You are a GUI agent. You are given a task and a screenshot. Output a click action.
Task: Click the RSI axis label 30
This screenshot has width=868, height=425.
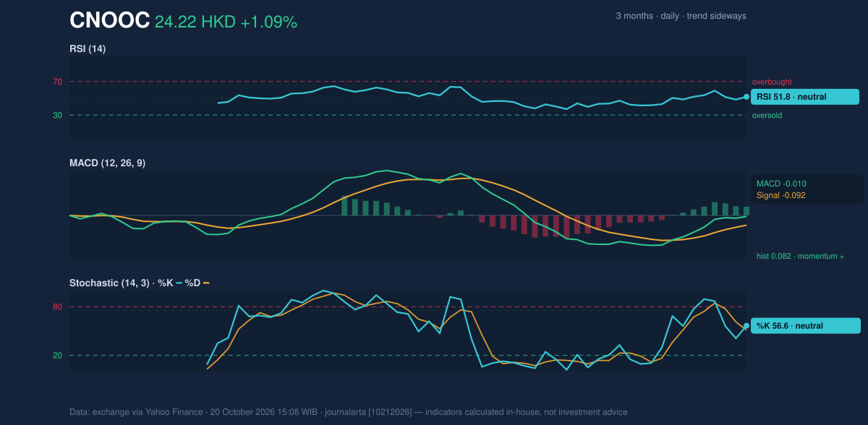pyautogui.click(x=57, y=115)
